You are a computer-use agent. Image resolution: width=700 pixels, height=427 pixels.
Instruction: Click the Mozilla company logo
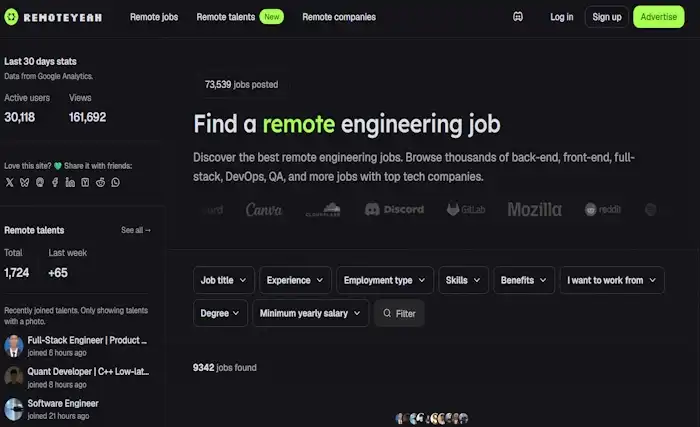point(534,209)
